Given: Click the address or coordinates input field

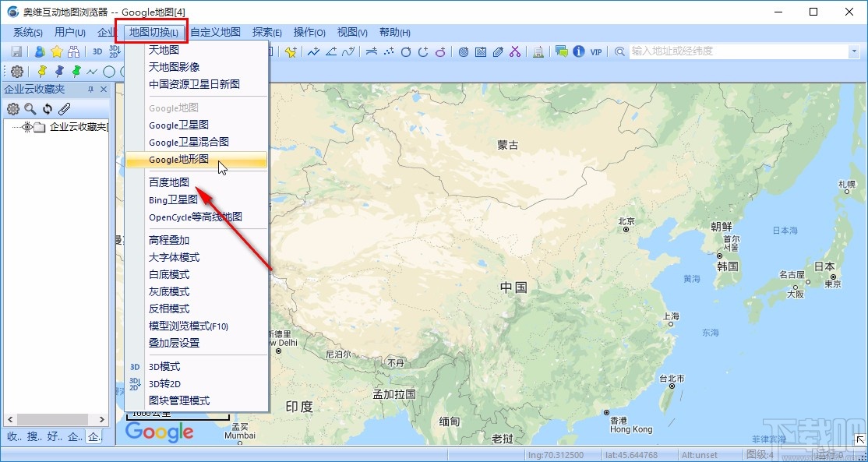Looking at the screenshot, I should pyautogui.click(x=739, y=51).
